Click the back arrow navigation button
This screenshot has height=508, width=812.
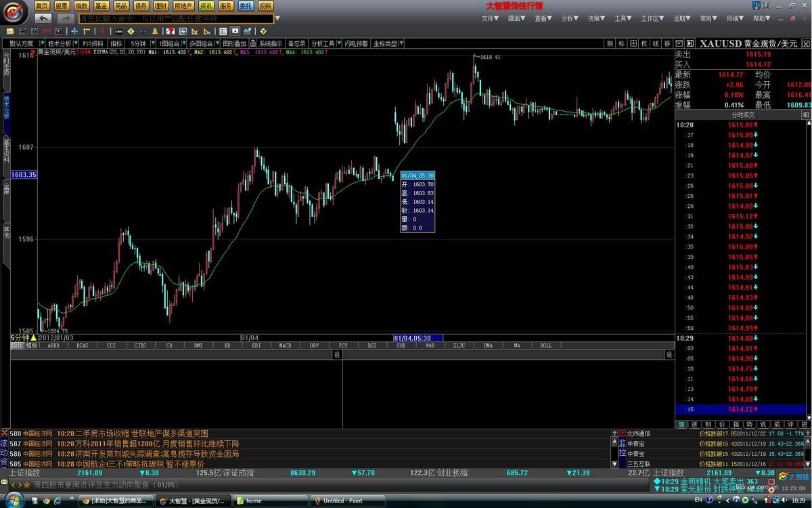coord(43,18)
